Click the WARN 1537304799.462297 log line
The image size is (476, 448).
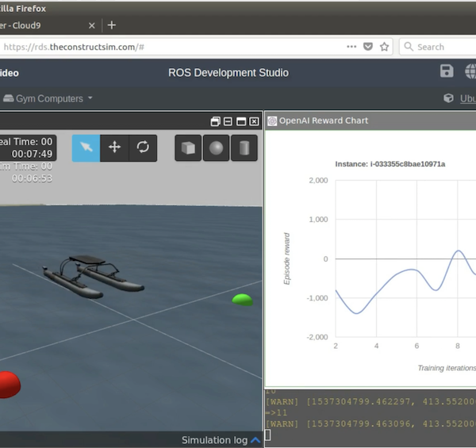(x=370, y=401)
